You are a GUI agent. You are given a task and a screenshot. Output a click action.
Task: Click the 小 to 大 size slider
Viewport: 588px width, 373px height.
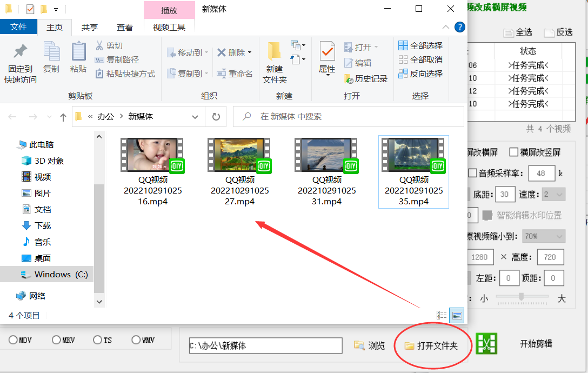(522, 298)
